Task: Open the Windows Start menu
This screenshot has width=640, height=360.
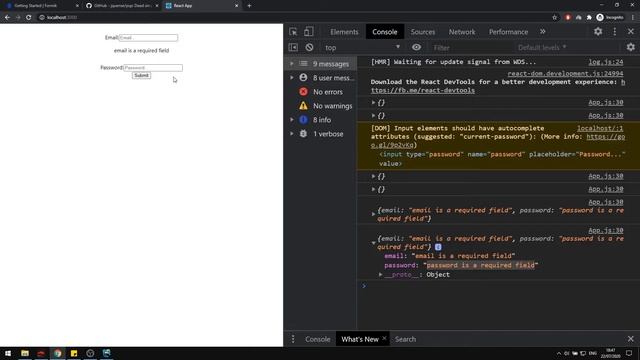Action: [8, 353]
